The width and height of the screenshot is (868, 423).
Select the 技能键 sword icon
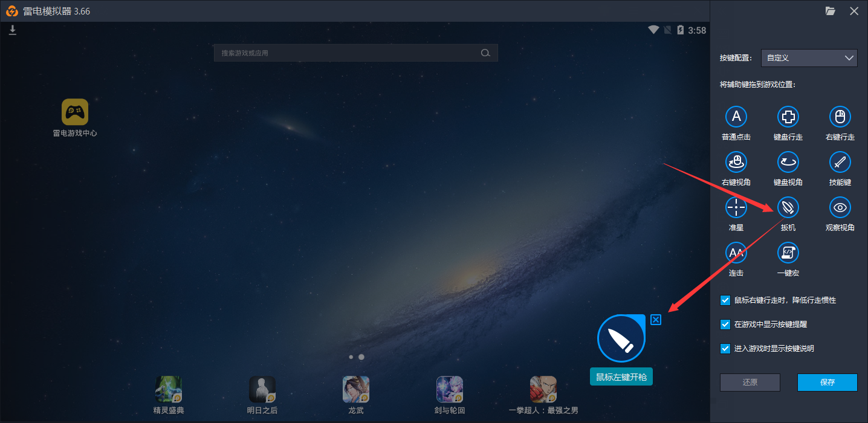pos(840,162)
